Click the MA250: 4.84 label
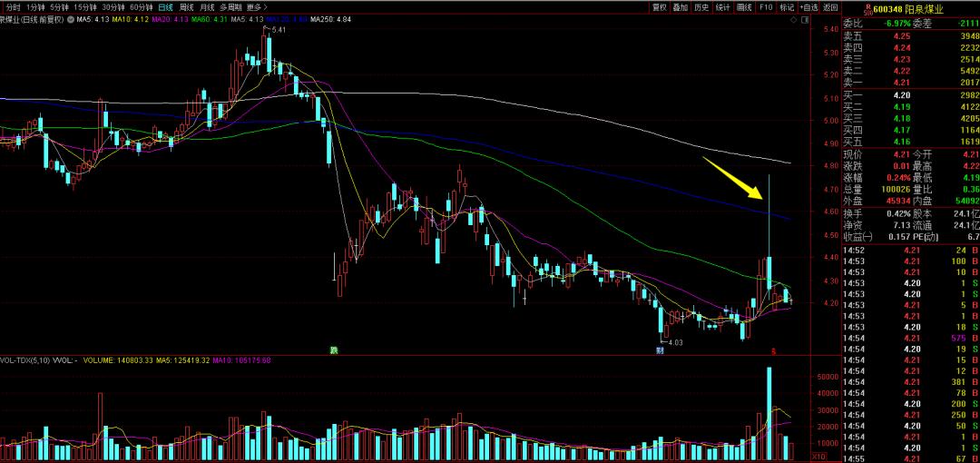Image resolution: width=980 pixels, height=463 pixels. coord(330,20)
